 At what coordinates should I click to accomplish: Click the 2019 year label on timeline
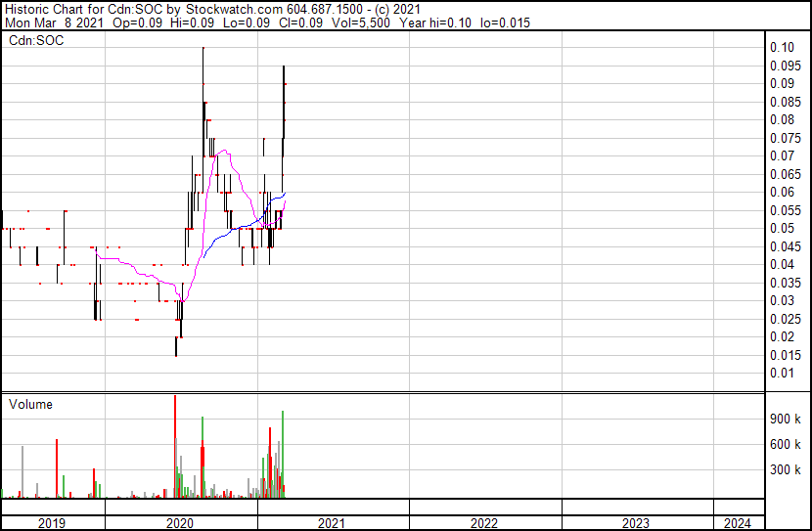pos(52,523)
